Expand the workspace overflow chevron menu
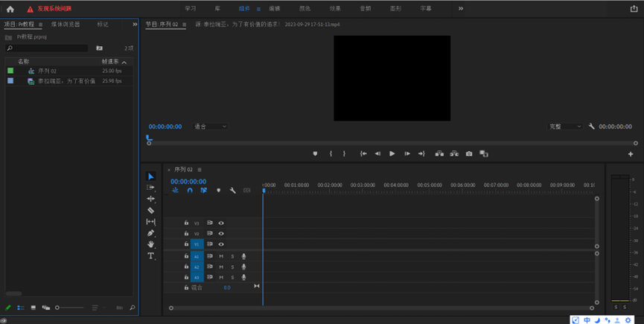The image size is (644, 324). tap(461, 9)
